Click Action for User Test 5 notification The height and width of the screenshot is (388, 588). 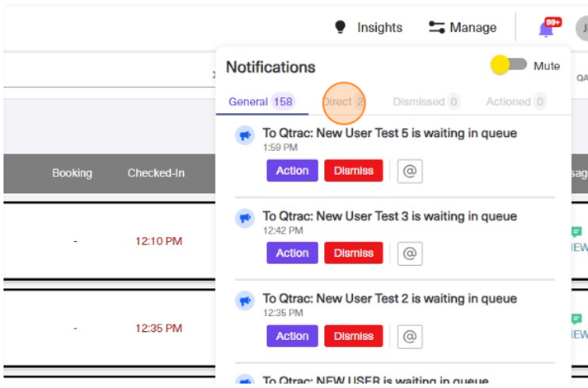click(x=293, y=171)
